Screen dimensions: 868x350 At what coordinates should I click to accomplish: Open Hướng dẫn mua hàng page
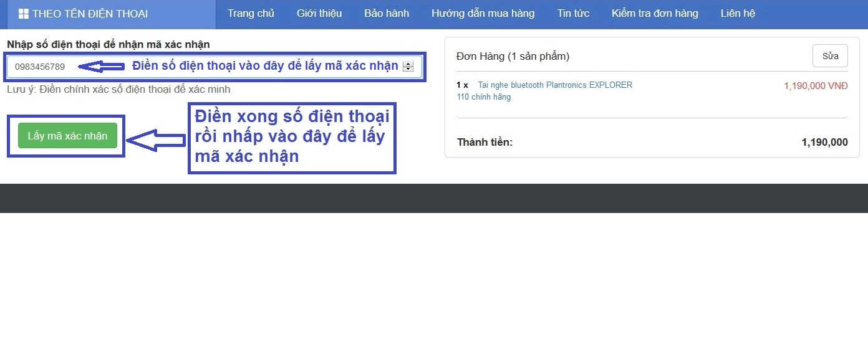coord(483,14)
